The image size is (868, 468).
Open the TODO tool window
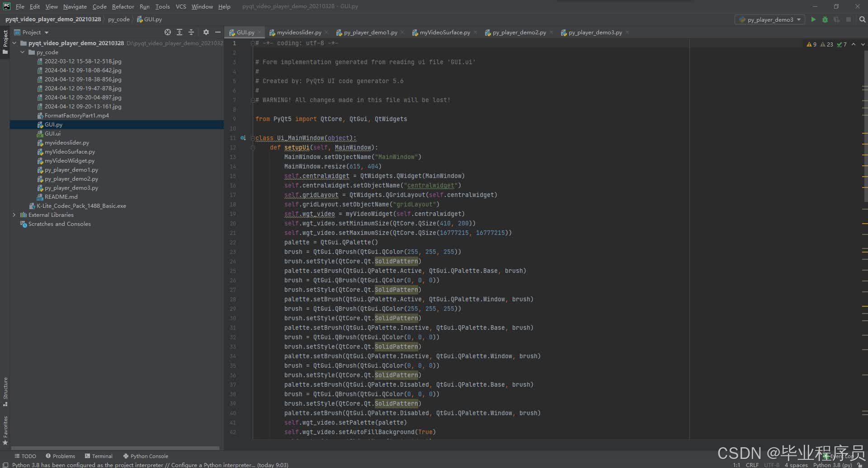click(x=25, y=456)
